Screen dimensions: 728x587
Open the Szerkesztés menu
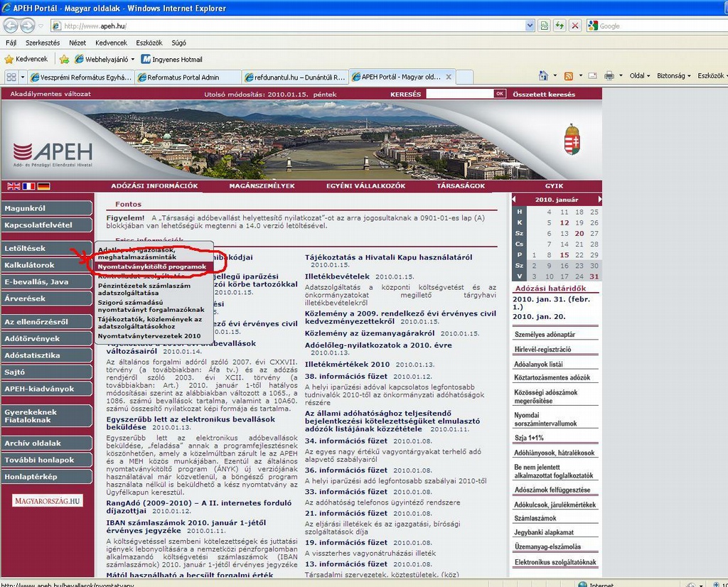(x=43, y=43)
